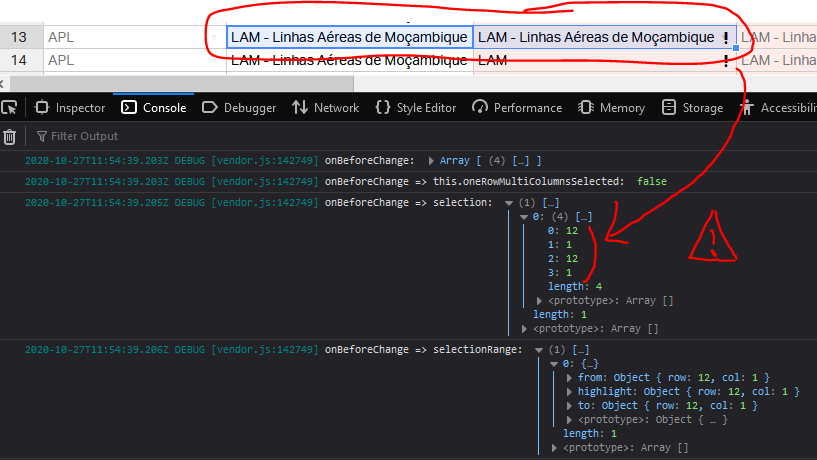Expand the last prototype Array in selectionRange
This screenshot has width=817, height=460.
click(554, 447)
